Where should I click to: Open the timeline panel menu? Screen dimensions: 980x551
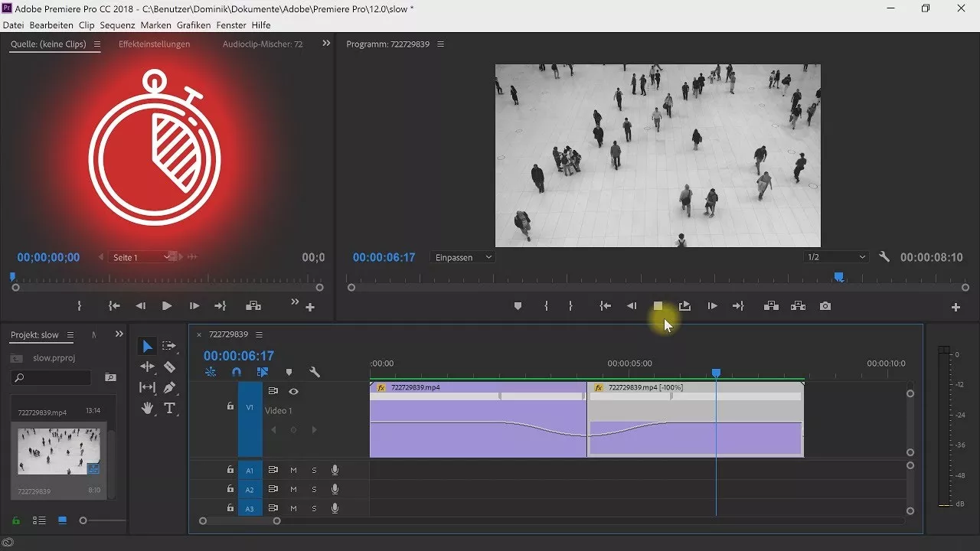tap(259, 334)
